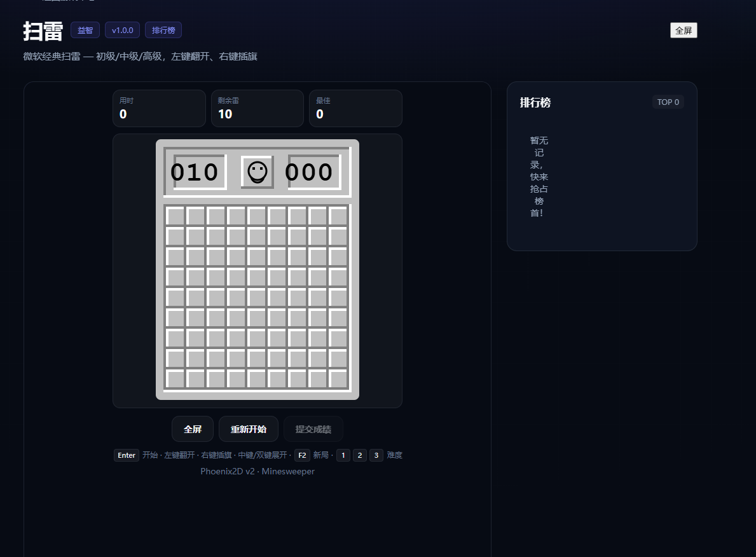The height and width of the screenshot is (557, 756).
Task: Select difficulty key 1
Action: click(343, 455)
